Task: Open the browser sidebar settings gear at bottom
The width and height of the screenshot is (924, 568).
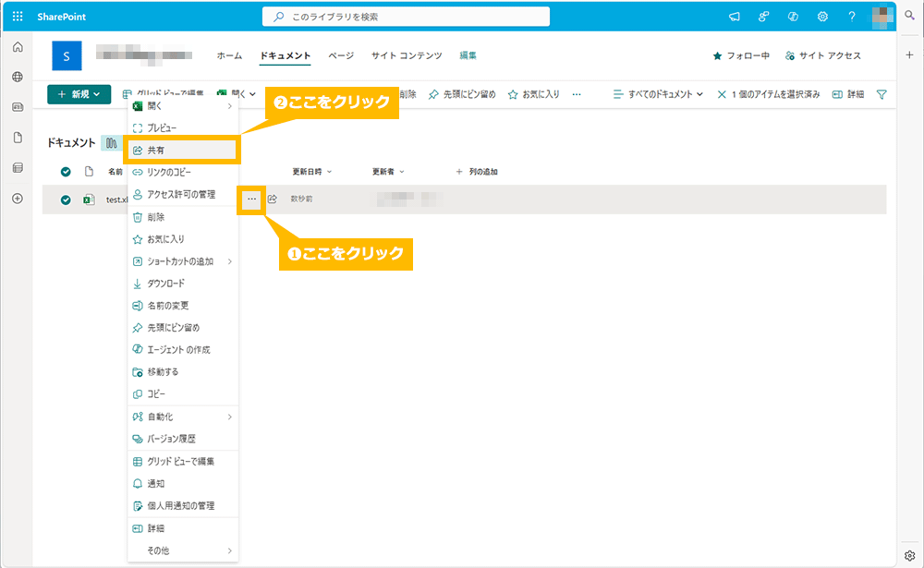Action: point(910,556)
